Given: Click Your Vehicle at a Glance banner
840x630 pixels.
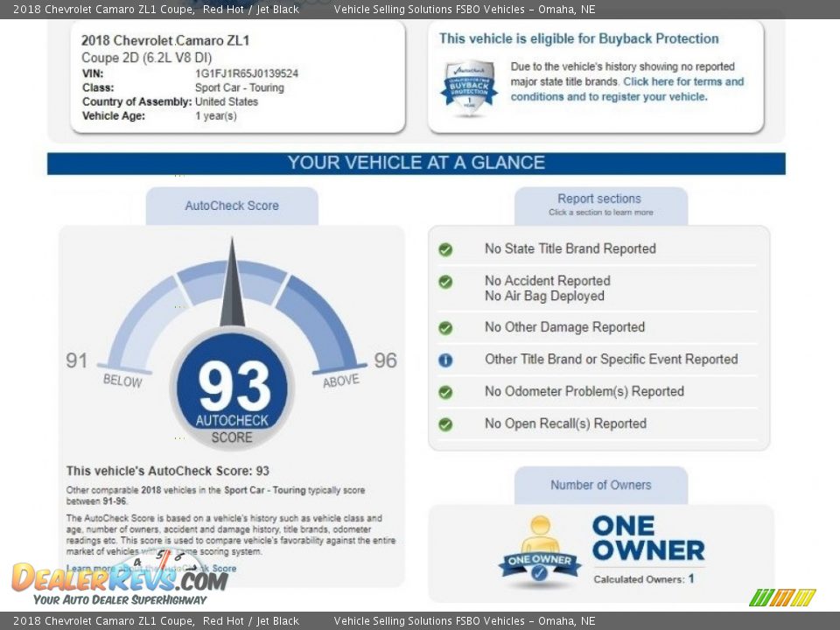Looking at the screenshot, I should (416, 163).
